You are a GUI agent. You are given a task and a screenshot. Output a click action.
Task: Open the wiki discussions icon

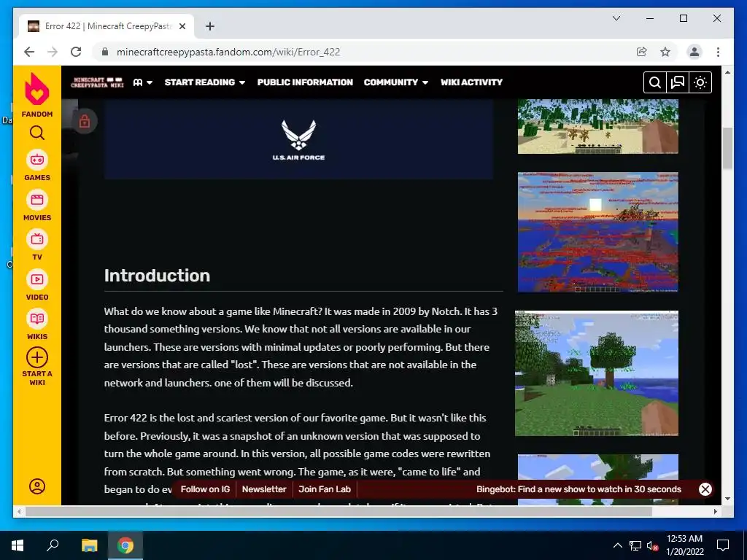tap(678, 82)
